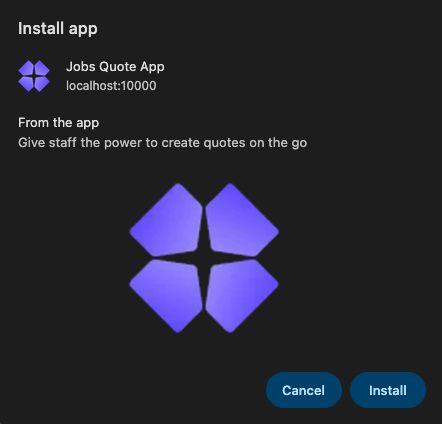
Task: Click the top-right petal of small app icon
Action: click(x=41, y=69)
